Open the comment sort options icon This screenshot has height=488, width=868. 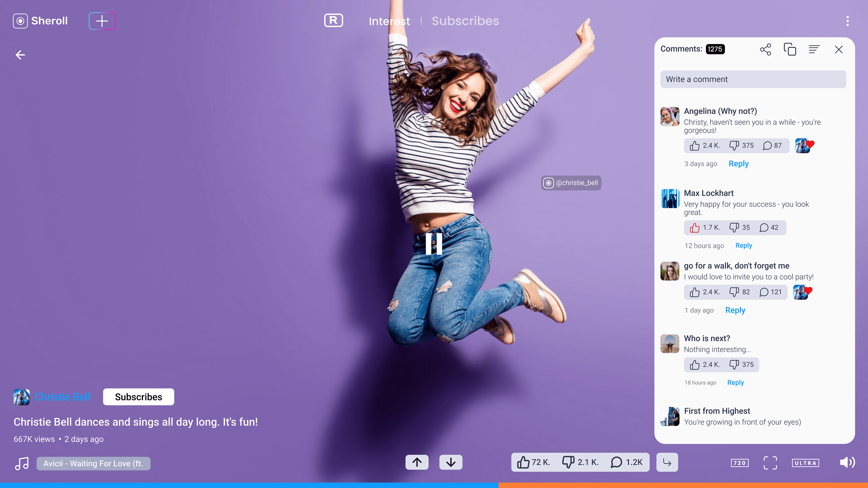[814, 50]
